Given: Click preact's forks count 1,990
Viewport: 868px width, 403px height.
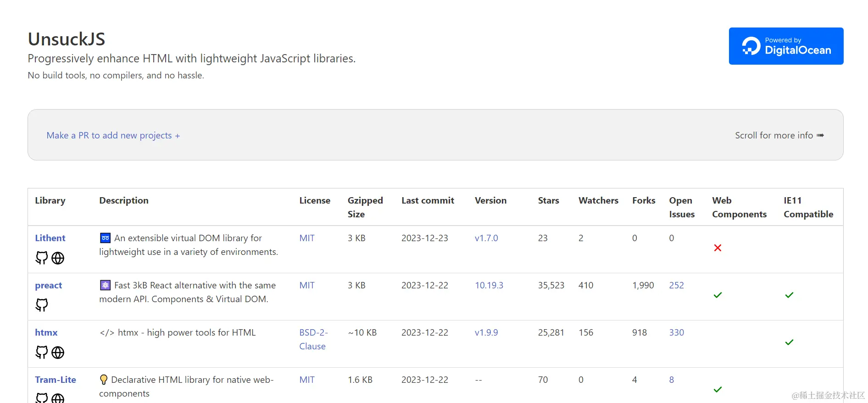Looking at the screenshot, I should point(643,285).
